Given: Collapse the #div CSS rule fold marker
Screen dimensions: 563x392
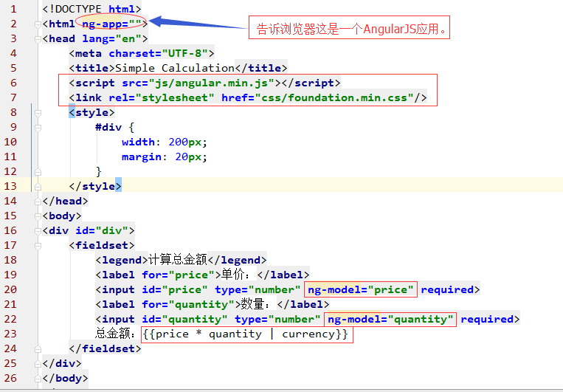Looking at the screenshot, I should 38,128.
